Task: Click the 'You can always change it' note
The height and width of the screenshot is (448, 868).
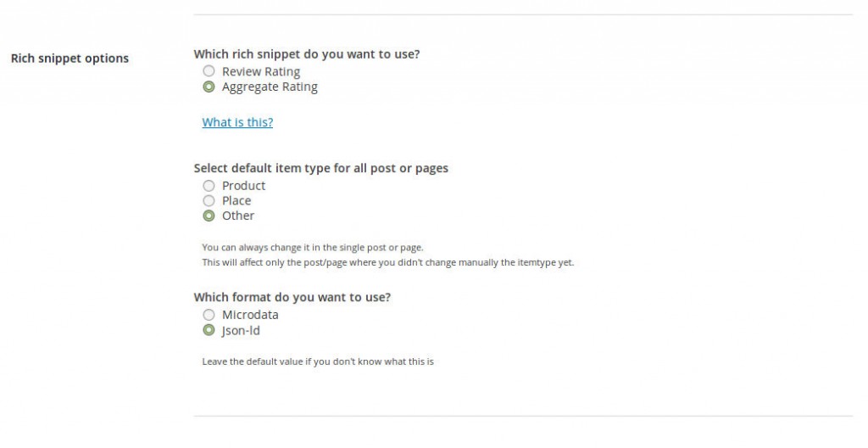Action: pos(313,247)
